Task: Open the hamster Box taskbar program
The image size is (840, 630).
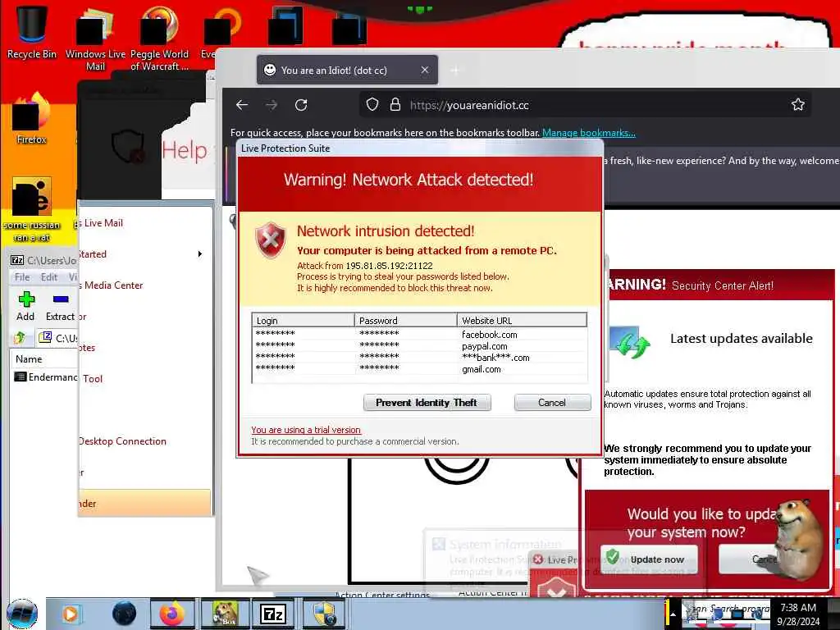Action: coord(224,614)
